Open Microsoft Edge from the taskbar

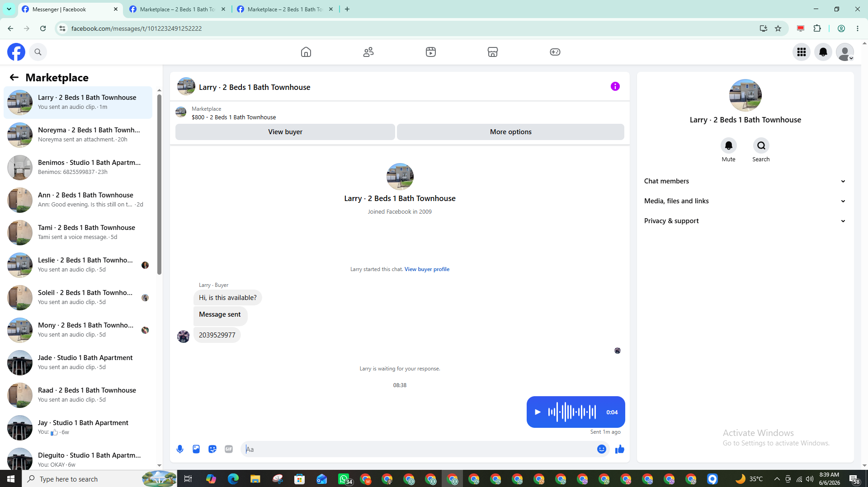pos(233,479)
